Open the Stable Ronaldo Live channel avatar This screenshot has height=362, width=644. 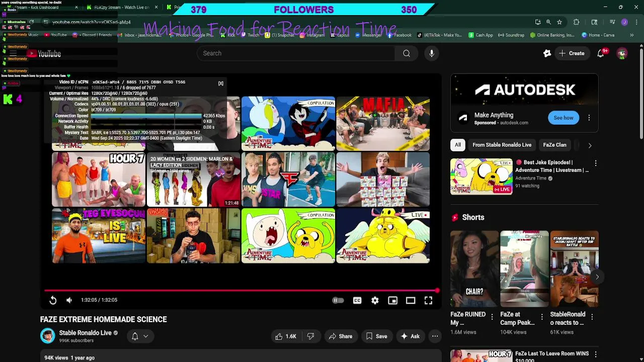pyautogui.click(x=48, y=336)
